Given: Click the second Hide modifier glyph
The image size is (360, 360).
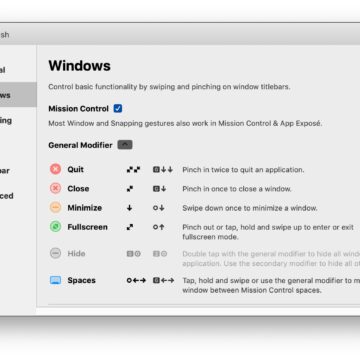Looking at the screenshot, I should (x=160, y=254).
